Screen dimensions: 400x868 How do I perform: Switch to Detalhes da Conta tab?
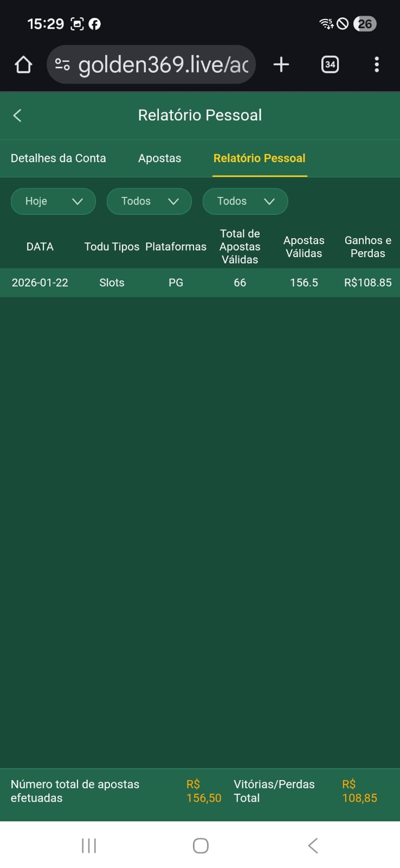tap(59, 158)
